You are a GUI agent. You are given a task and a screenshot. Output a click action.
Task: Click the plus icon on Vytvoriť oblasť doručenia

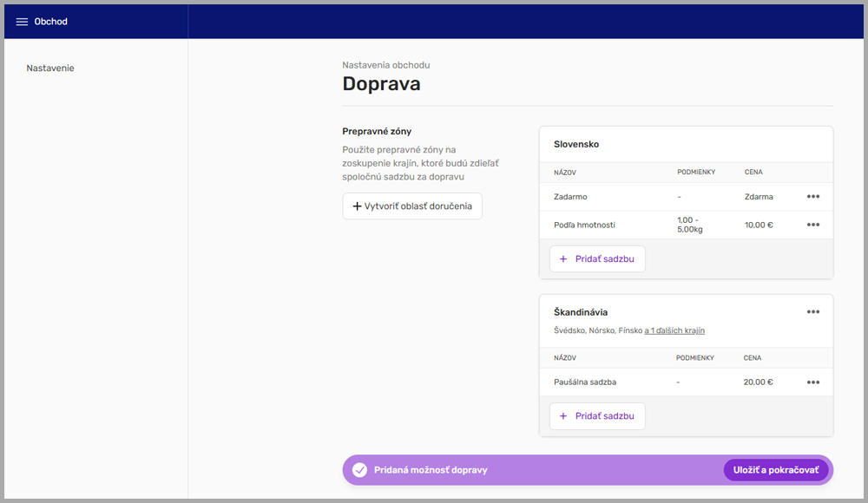pos(357,206)
